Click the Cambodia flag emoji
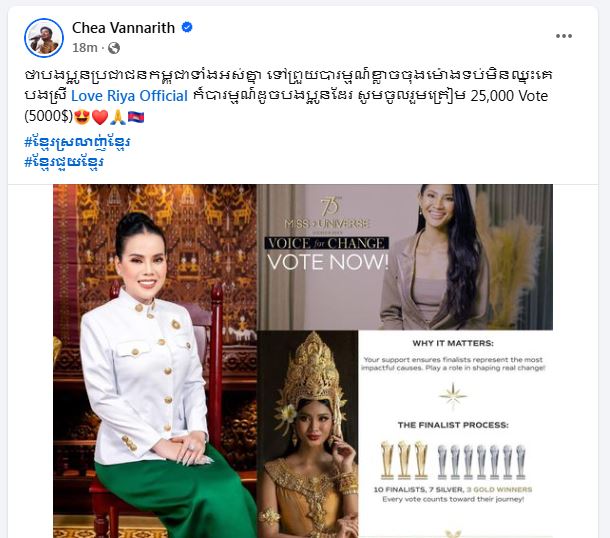The height and width of the screenshot is (538, 610). click(136, 117)
